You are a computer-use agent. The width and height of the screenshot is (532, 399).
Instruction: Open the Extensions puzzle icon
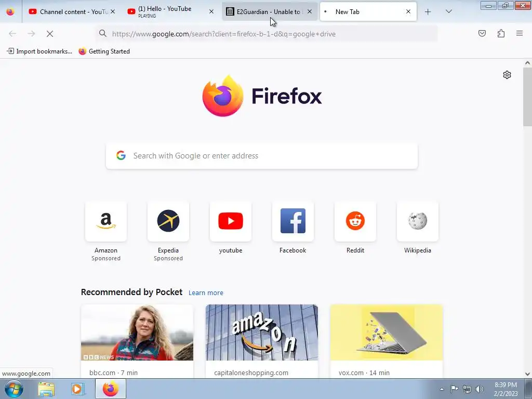[501, 33]
